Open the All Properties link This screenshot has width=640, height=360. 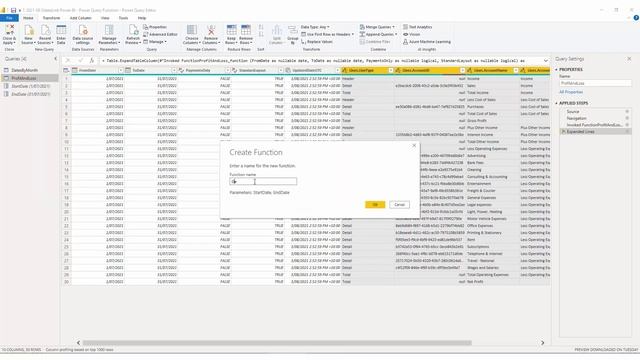(571, 92)
